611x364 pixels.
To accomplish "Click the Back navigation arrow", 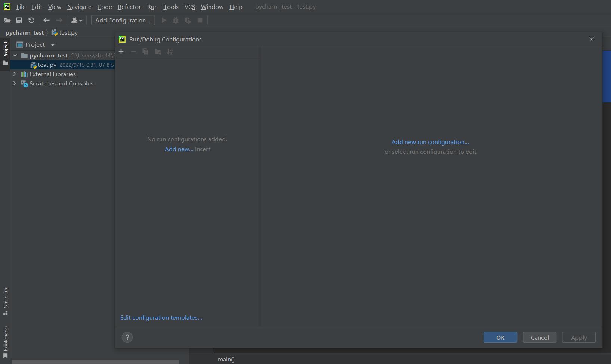I will (46, 20).
